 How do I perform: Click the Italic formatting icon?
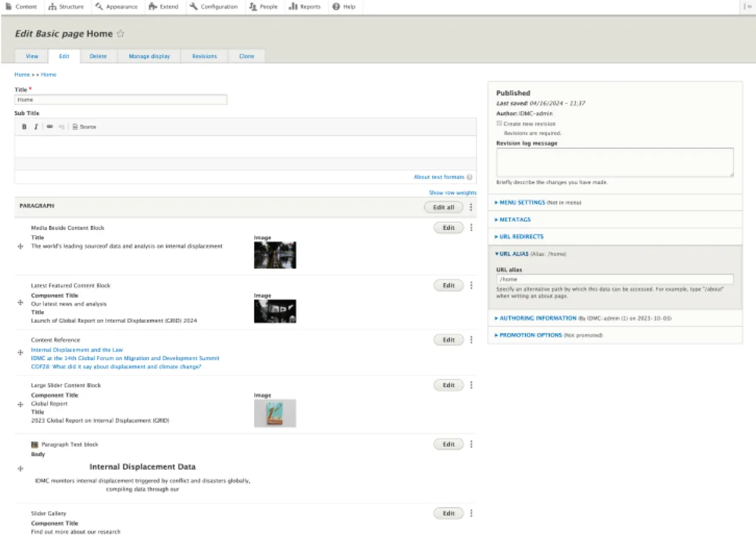coord(36,127)
